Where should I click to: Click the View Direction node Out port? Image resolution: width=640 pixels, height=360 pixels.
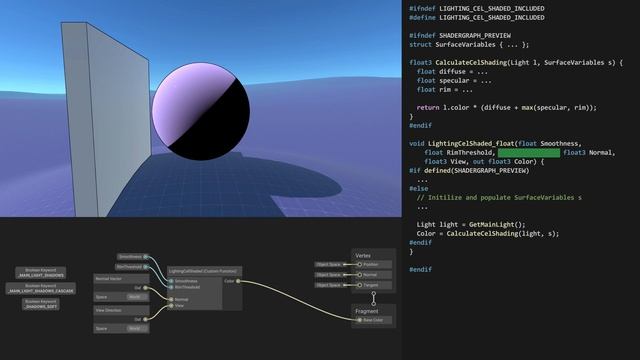pos(145,319)
